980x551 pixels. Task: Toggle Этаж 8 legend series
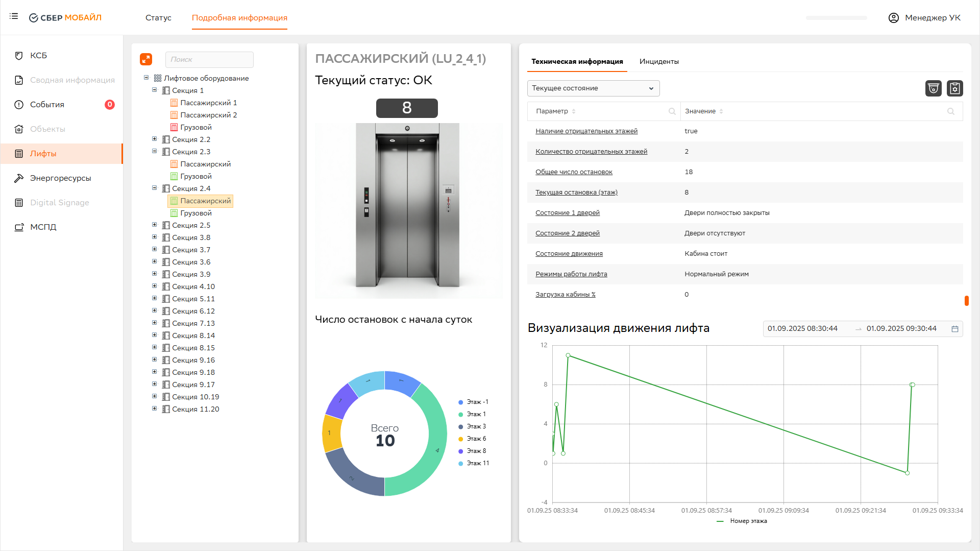pyautogui.click(x=476, y=451)
